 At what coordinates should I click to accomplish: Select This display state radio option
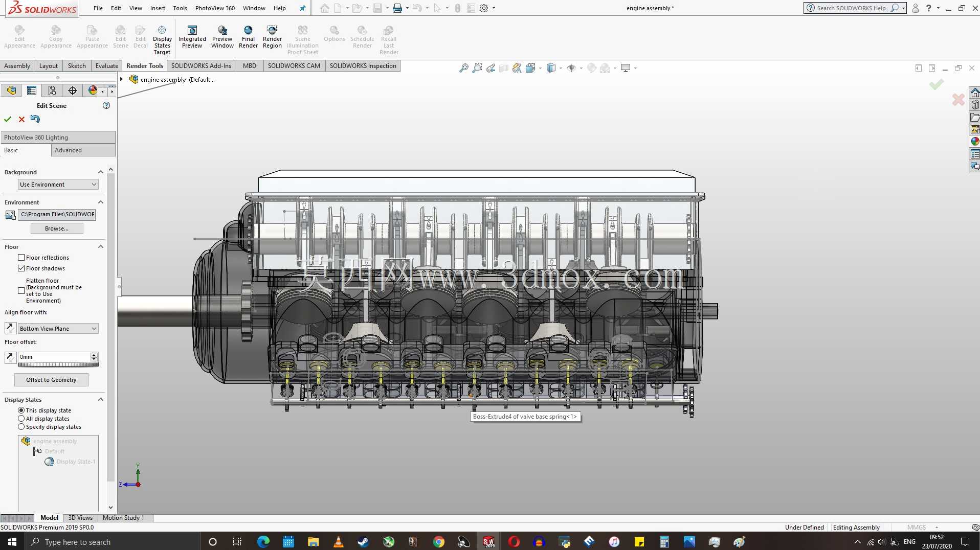click(x=21, y=410)
